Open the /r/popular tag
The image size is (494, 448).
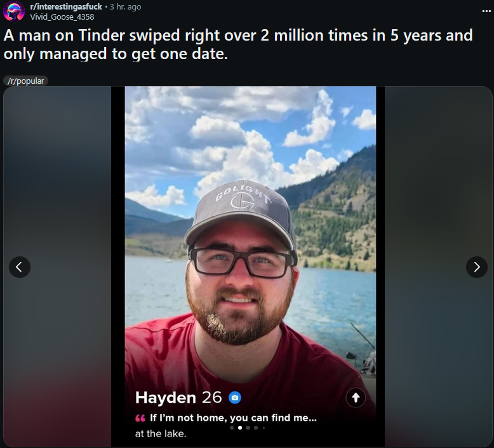25,81
